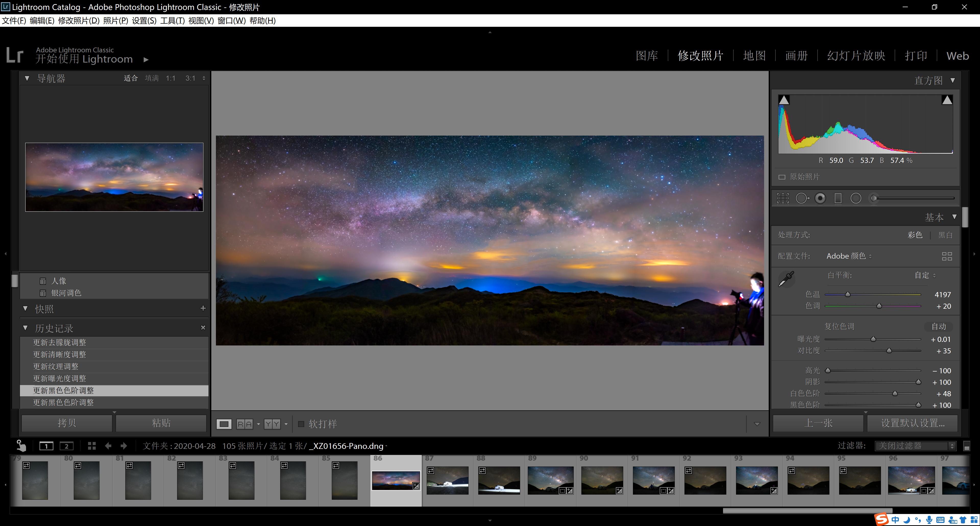
Task: Adjust the 色温 temperature slider handle
Action: [848, 295]
